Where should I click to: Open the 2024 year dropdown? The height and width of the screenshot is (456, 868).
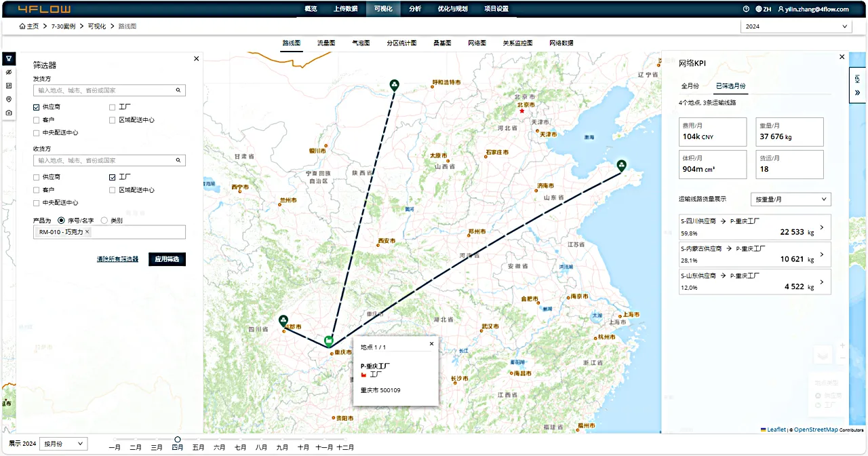pyautogui.click(x=795, y=26)
